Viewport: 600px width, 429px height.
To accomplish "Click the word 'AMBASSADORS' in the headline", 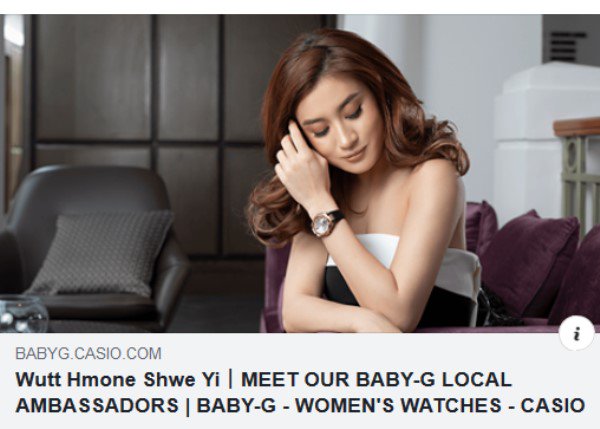I will [97, 405].
